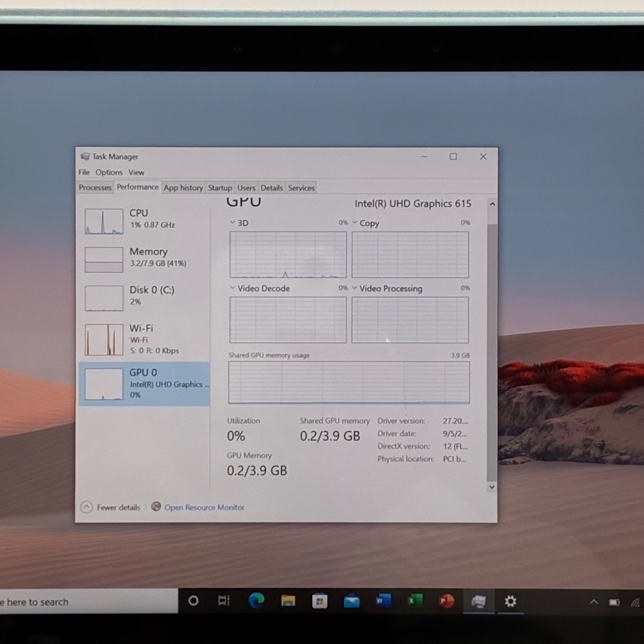The image size is (644, 644).
Task: Click the GPU Memory 0.2/3.9 GB value
Action: pos(257,471)
